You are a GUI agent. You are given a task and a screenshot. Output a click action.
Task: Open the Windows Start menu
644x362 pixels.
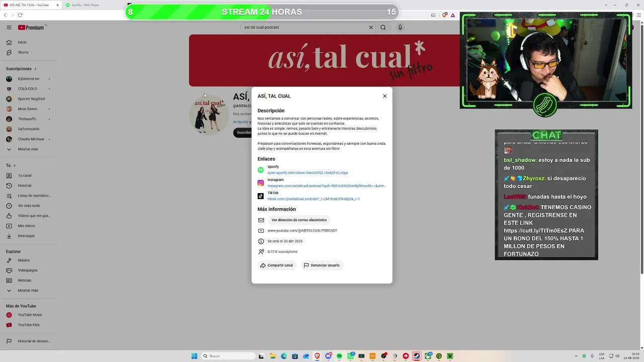194,356
